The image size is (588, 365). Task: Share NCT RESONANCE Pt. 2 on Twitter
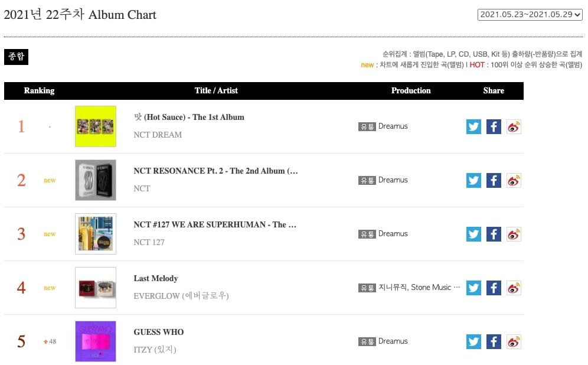pyautogui.click(x=473, y=180)
